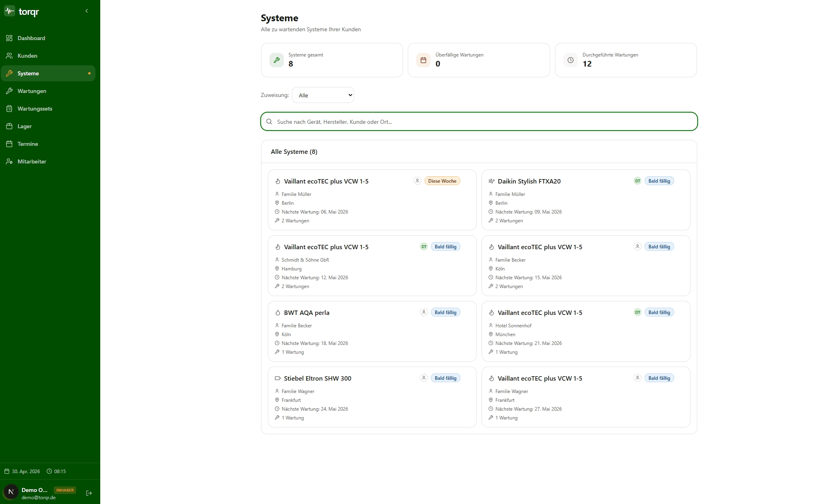Click unassigned user icon on Diese Woche card
Image resolution: width=824 pixels, height=504 pixels.
[417, 181]
